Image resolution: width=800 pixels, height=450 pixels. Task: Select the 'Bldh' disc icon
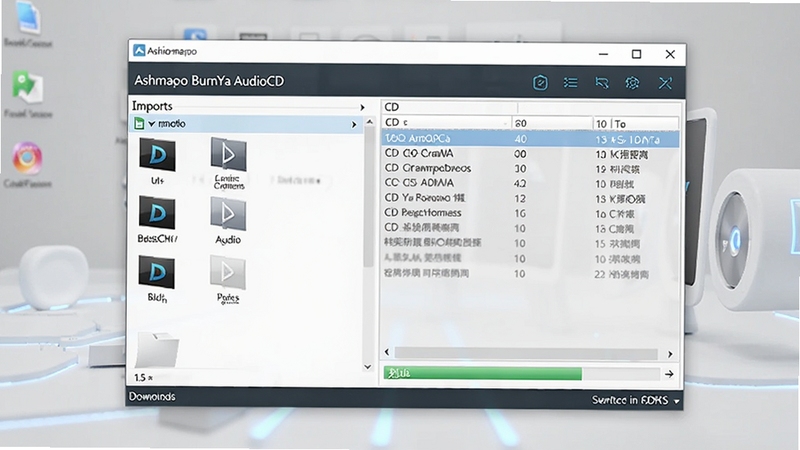point(157,272)
